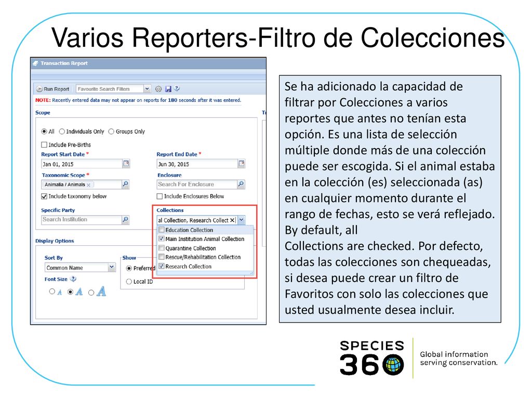The width and height of the screenshot is (532, 399).
Task: Select the Local ID show option
Action: pos(129,281)
